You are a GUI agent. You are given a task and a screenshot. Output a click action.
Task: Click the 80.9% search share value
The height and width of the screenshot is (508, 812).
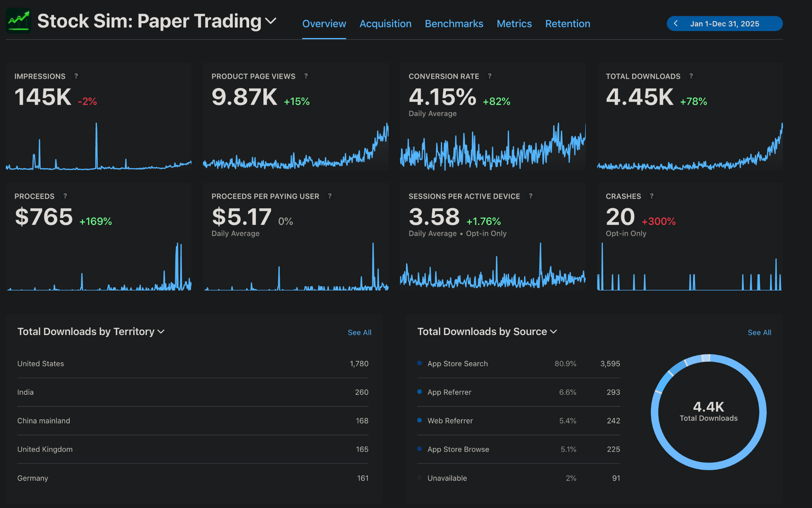click(x=565, y=364)
